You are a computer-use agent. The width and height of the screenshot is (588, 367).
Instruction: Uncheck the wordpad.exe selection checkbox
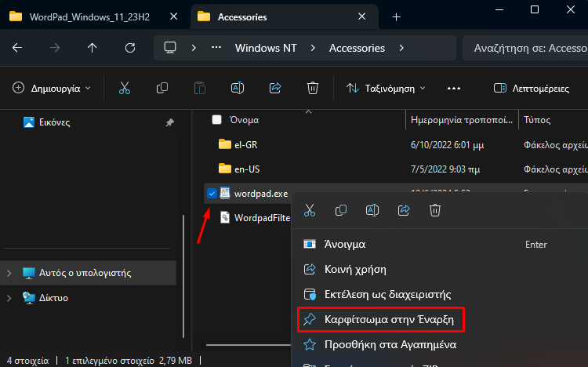(x=212, y=194)
